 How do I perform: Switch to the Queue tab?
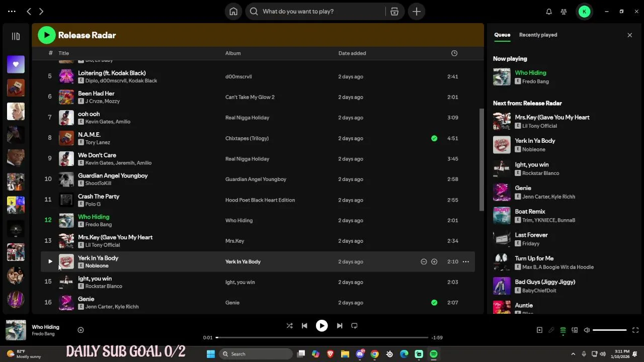coord(502,35)
